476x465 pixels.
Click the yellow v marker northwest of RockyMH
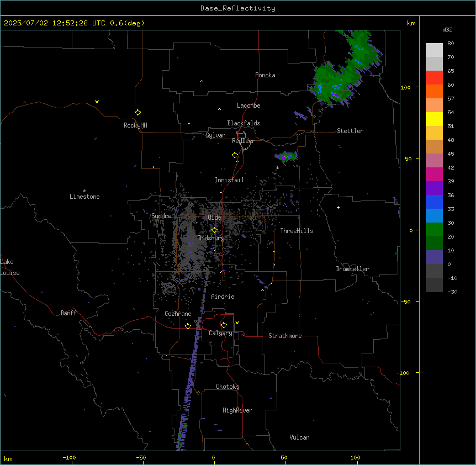tap(97, 102)
